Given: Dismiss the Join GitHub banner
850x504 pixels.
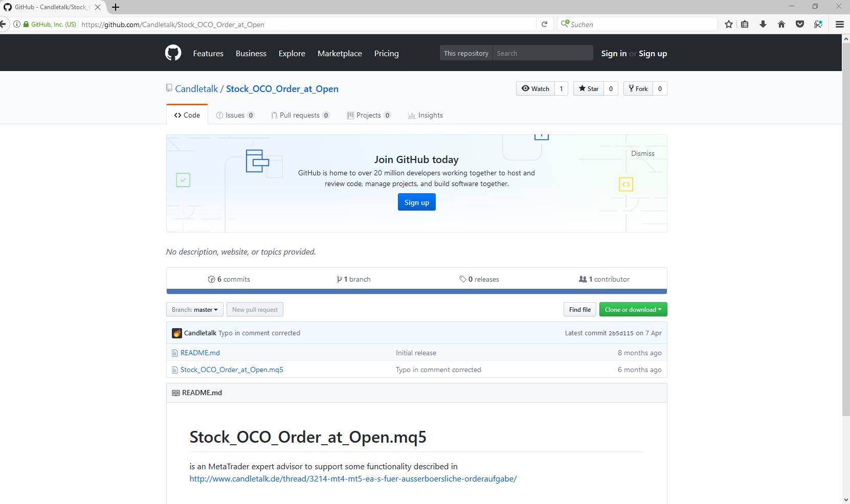Looking at the screenshot, I should click(x=642, y=153).
